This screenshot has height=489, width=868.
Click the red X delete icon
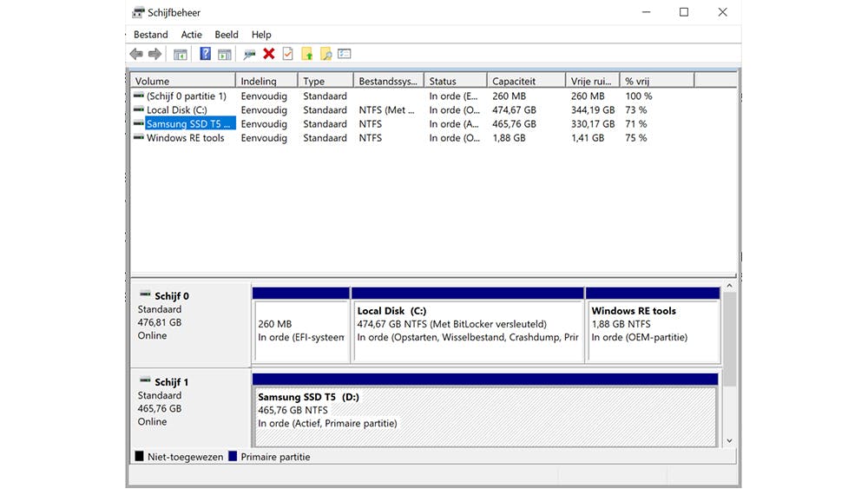point(269,54)
